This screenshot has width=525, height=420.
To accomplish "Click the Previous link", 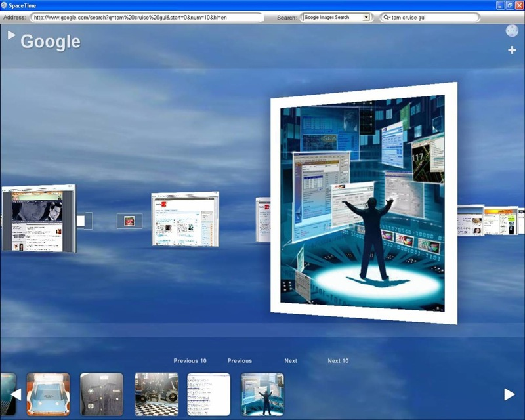I will pos(240,361).
